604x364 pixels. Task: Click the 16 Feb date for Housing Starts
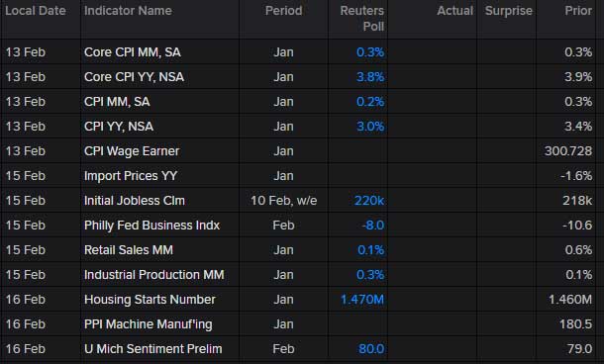point(26,300)
